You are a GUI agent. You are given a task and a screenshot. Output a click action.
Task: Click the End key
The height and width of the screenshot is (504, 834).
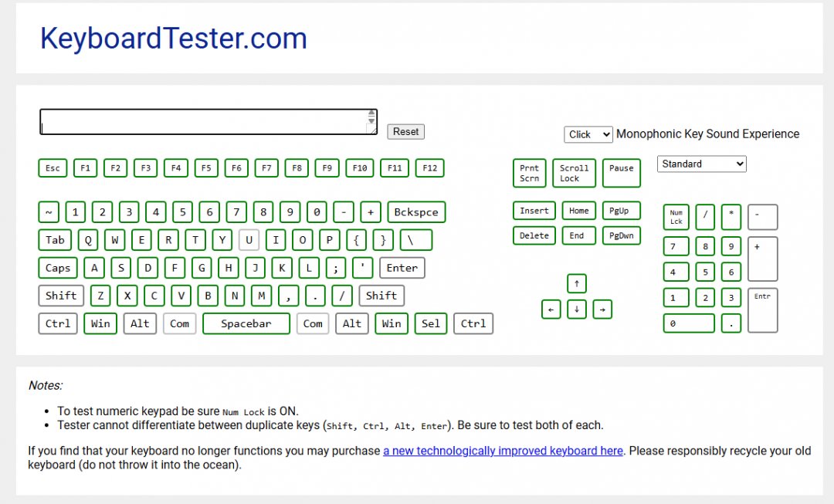(x=578, y=235)
